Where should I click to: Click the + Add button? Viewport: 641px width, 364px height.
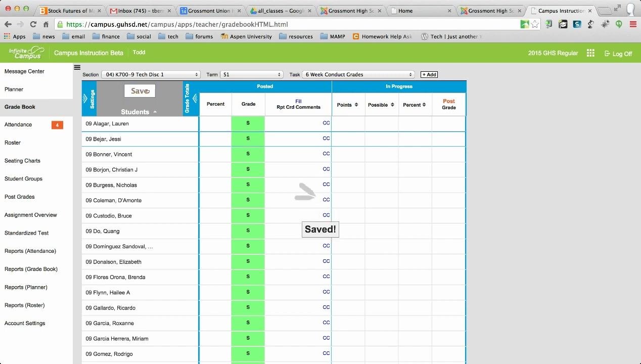click(429, 74)
